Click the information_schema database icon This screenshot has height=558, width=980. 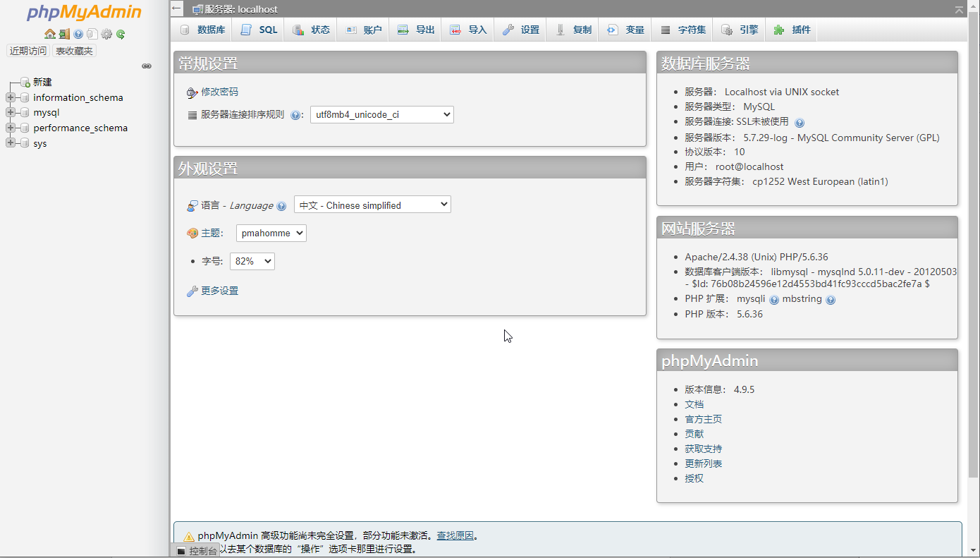[25, 97]
